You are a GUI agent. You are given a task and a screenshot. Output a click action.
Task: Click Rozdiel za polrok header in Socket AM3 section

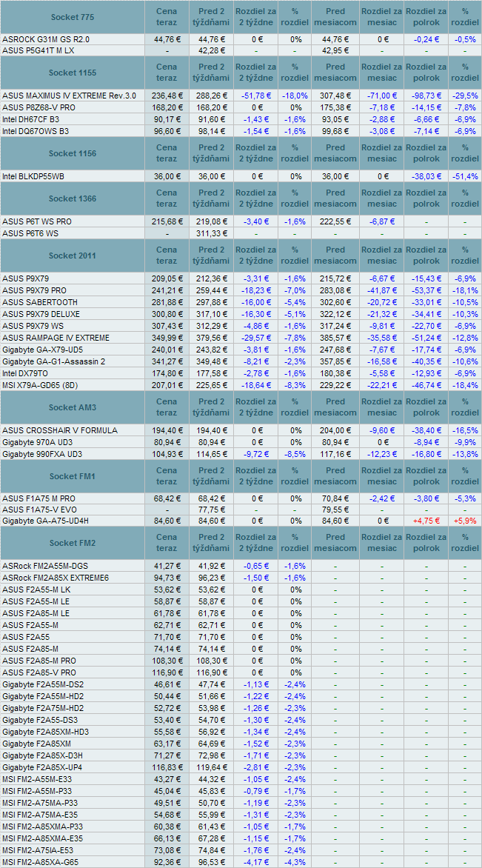click(426, 408)
